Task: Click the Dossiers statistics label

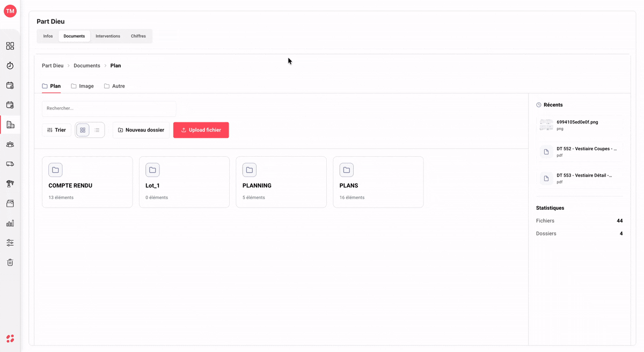Action: coord(546,233)
